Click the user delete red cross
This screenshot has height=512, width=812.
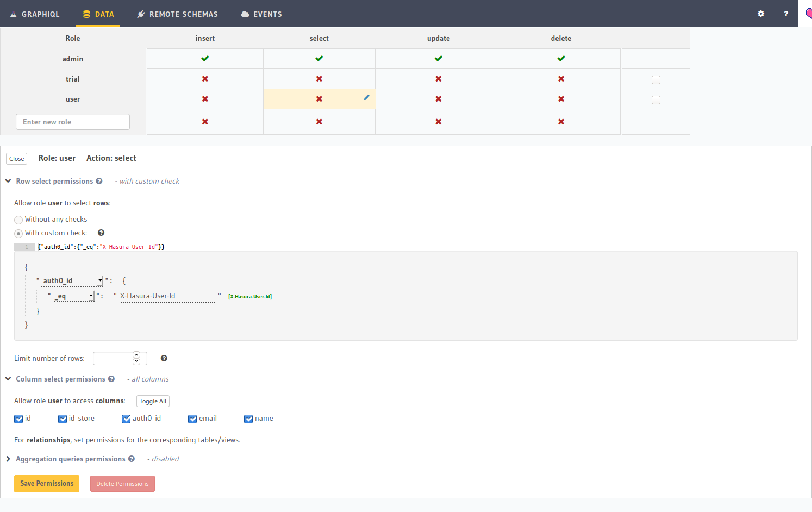[561, 99]
